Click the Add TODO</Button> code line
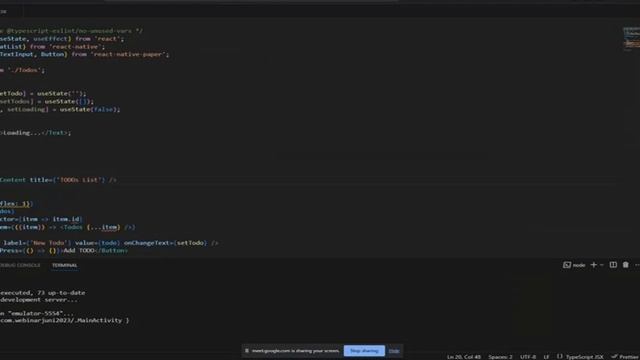The width and height of the screenshot is (640, 360). [x=64, y=251]
